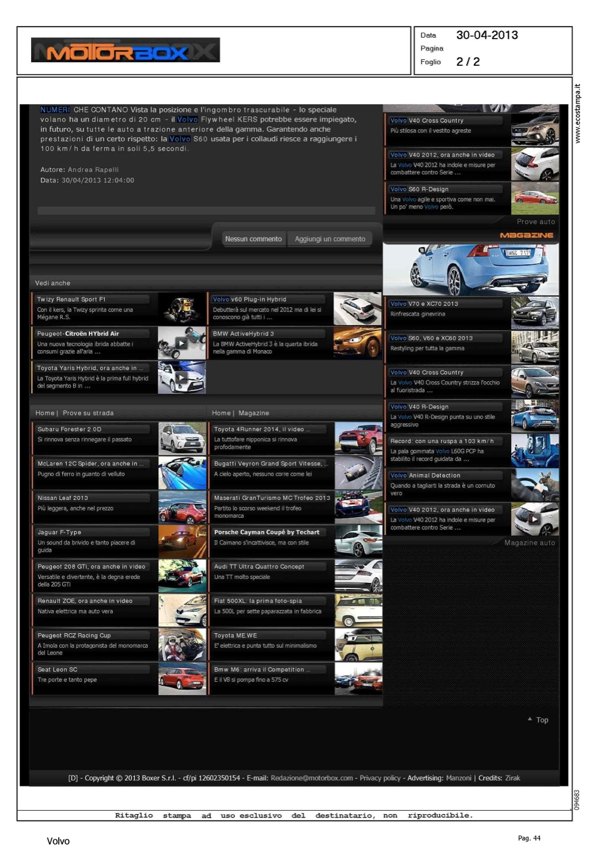Image resolution: width=616 pixels, height=865 pixels.
Task: Open the Subaru Forester 2.0D article
Action: coord(69,429)
